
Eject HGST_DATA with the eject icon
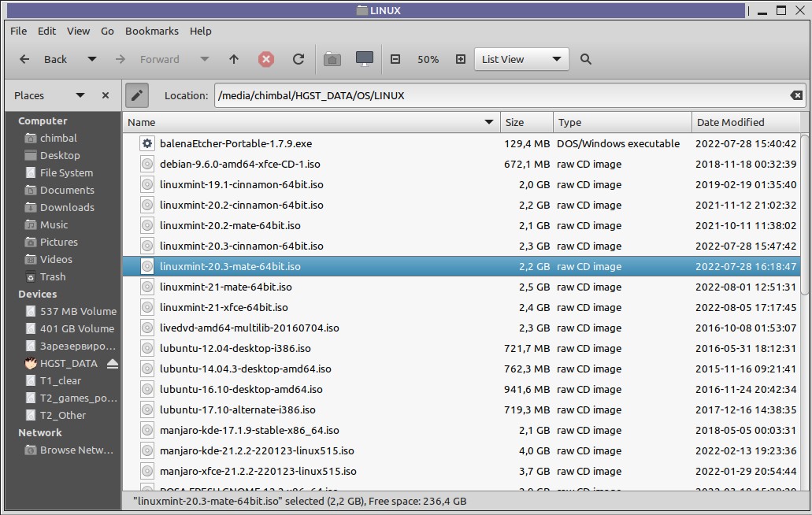[x=113, y=363]
